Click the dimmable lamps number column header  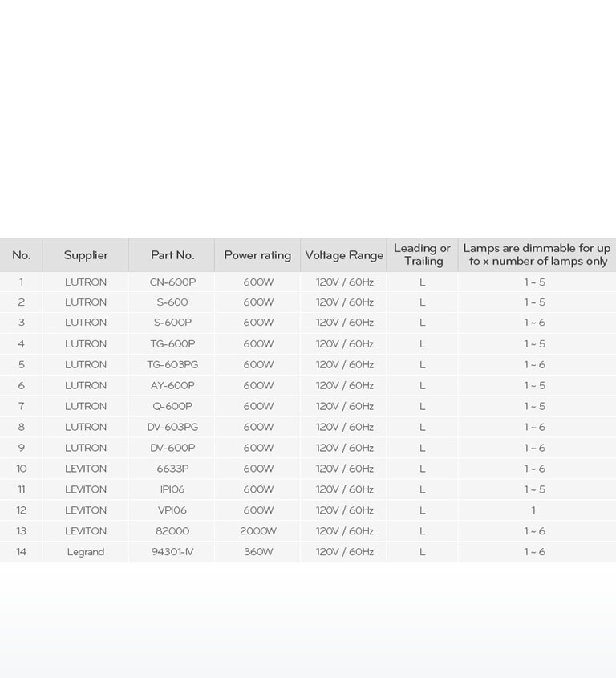pos(537,254)
